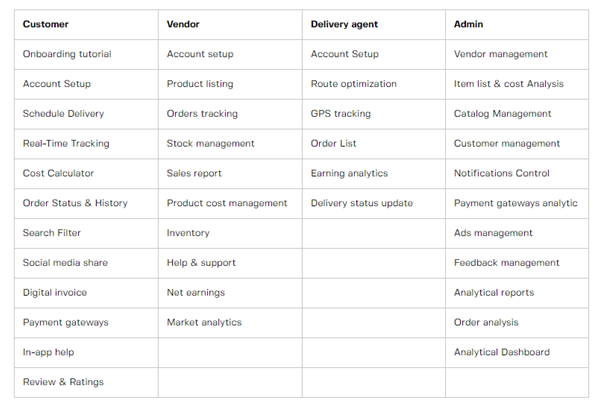Click the Vendor column header
This screenshot has width=606, height=405.
183,24
